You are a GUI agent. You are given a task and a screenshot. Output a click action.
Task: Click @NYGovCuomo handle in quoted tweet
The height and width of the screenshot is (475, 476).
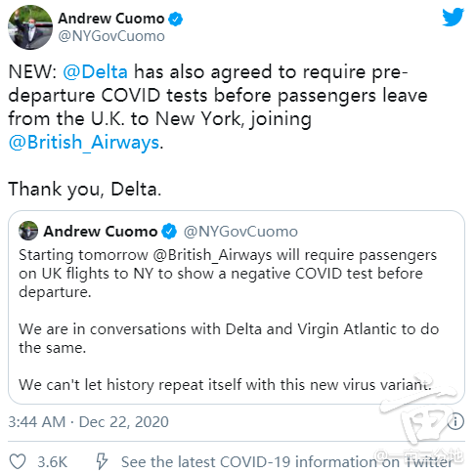[x=240, y=232]
